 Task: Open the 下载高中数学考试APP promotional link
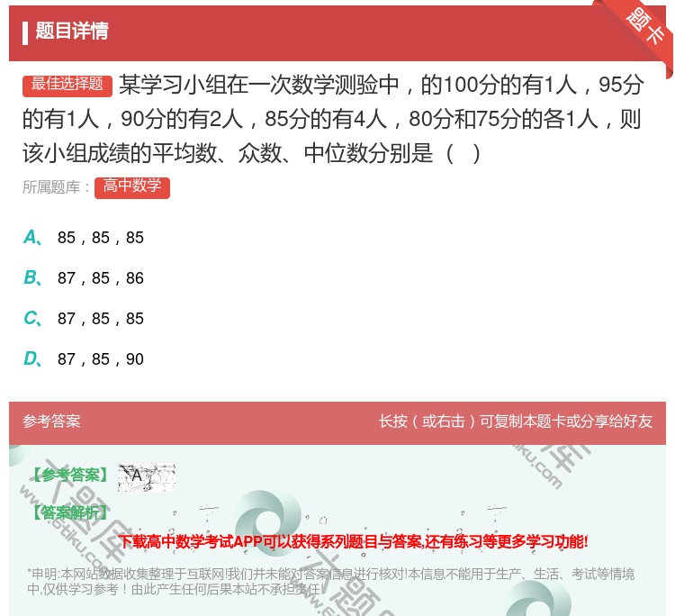point(353,541)
